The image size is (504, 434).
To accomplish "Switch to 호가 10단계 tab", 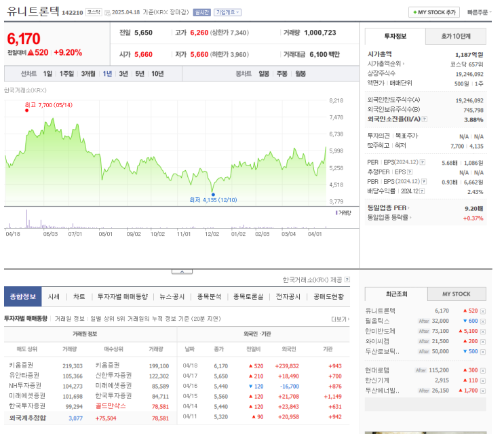I will click(x=456, y=37).
